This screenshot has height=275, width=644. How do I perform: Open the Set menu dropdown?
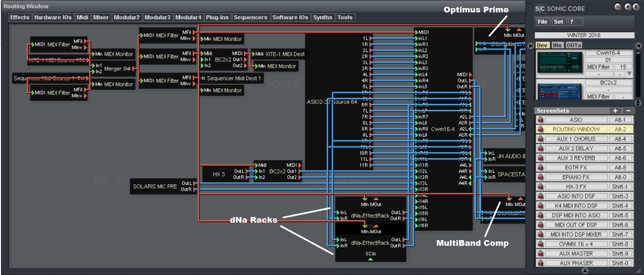click(x=558, y=22)
